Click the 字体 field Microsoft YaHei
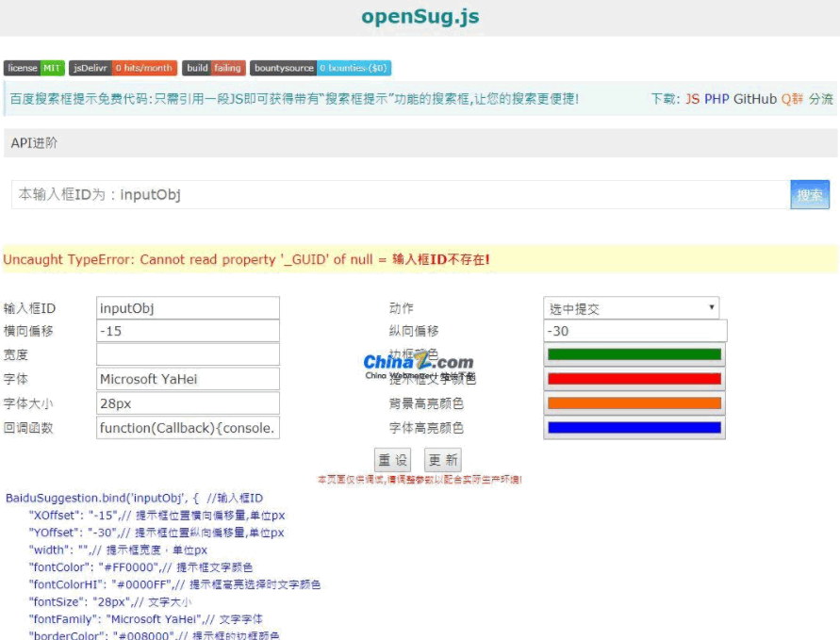The width and height of the screenshot is (840, 640). click(x=188, y=379)
